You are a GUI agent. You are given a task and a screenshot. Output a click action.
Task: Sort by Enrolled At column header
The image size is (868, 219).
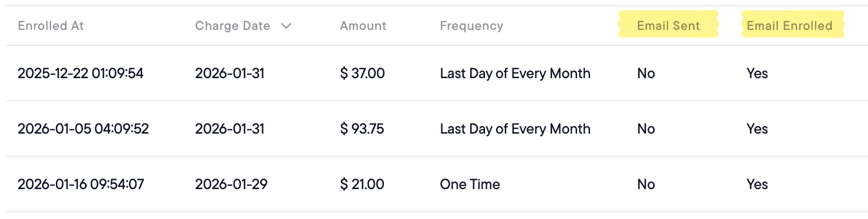[51, 26]
